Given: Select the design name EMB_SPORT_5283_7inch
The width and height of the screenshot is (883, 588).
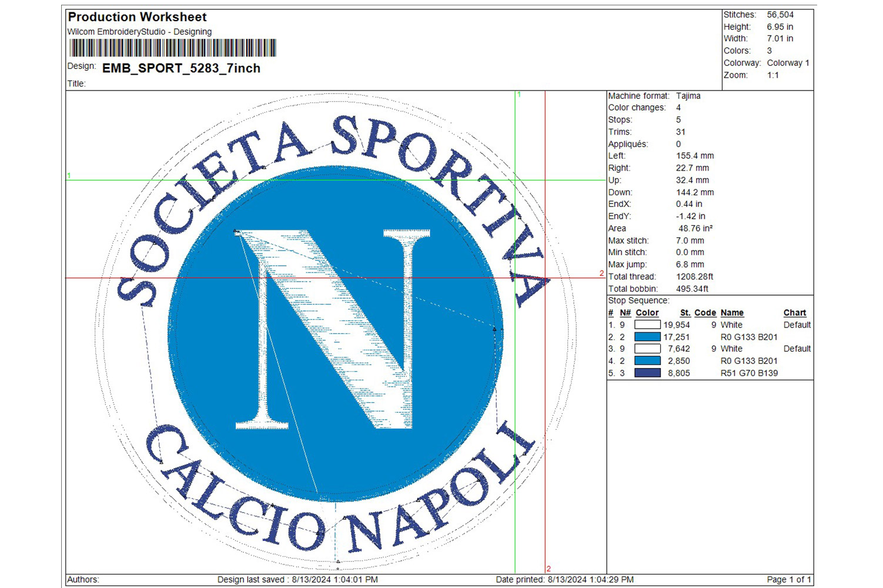Looking at the screenshot, I should pos(181,68).
